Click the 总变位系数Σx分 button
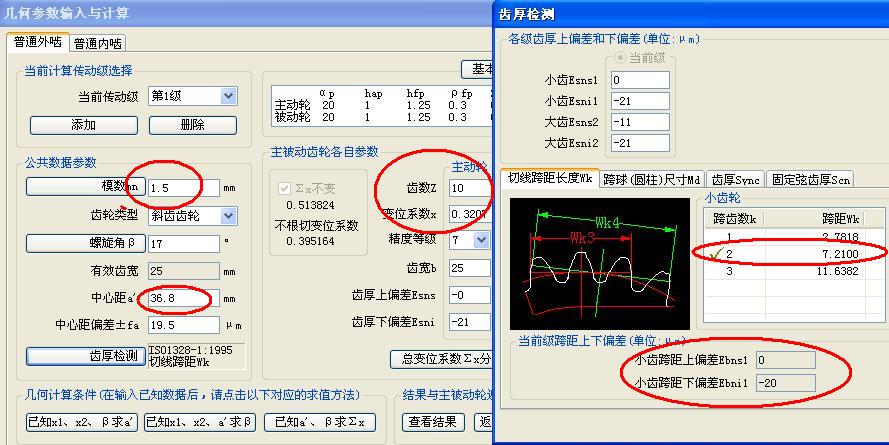Viewport: 889px width, 445px height. click(x=441, y=359)
